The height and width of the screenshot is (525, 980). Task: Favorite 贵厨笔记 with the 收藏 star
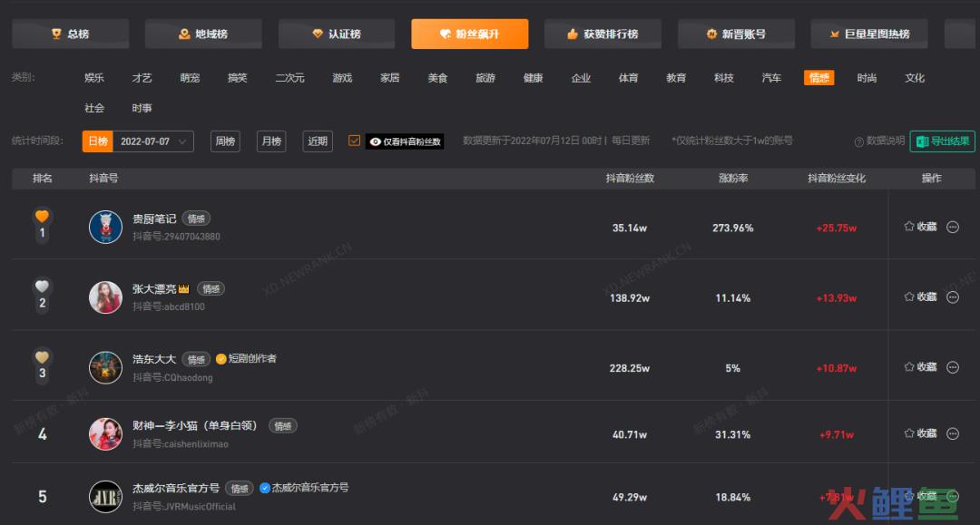(x=920, y=227)
